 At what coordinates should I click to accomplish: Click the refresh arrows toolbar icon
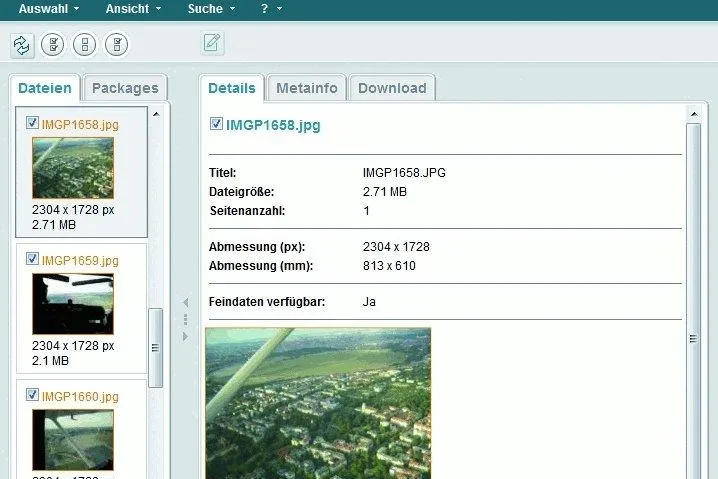click(22, 45)
